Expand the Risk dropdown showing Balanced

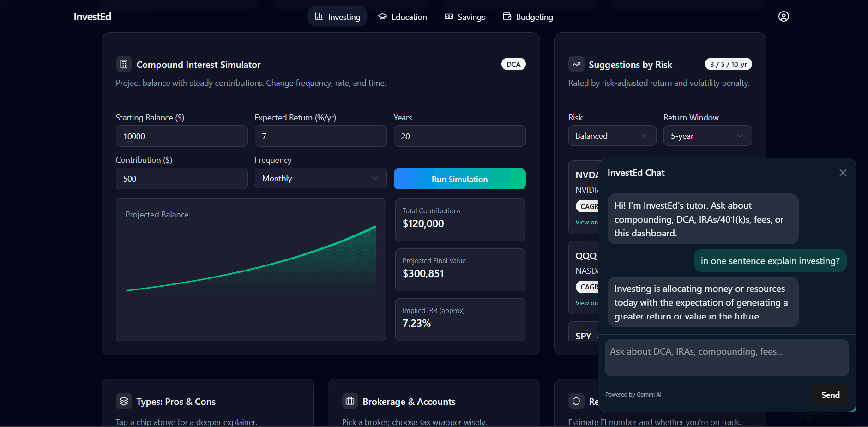pyautogui.click(x=612, y=136)
